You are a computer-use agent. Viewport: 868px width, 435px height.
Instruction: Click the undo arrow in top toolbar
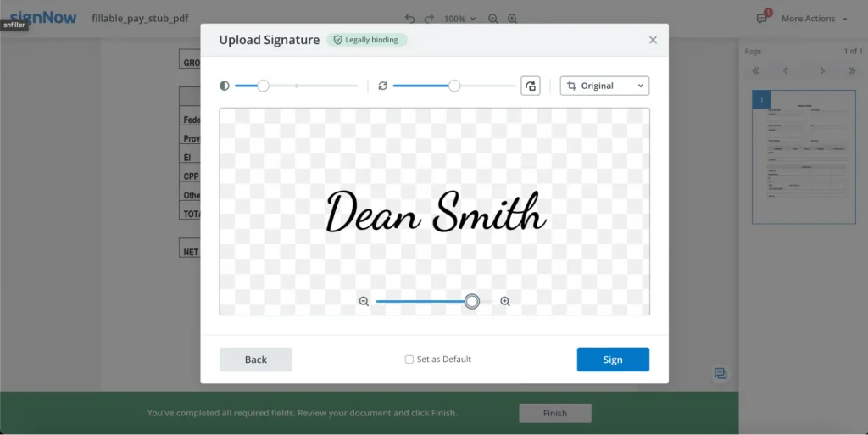410,18
